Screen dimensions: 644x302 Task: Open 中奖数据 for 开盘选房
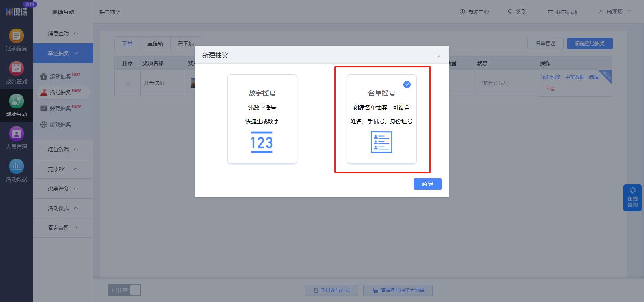[x=575, y=77]
